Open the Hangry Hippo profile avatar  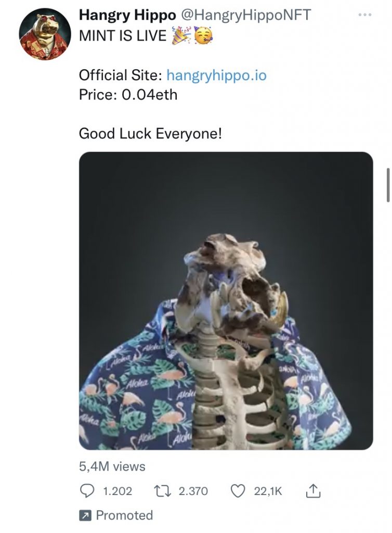(x=45, y=34)
